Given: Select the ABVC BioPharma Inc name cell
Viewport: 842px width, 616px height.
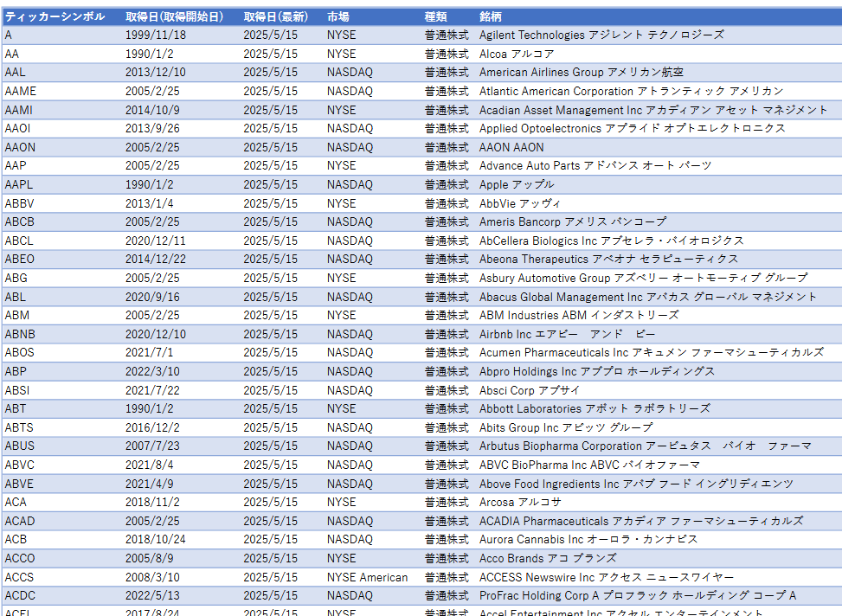Looking at the screenshot, I should click(589, 465).
